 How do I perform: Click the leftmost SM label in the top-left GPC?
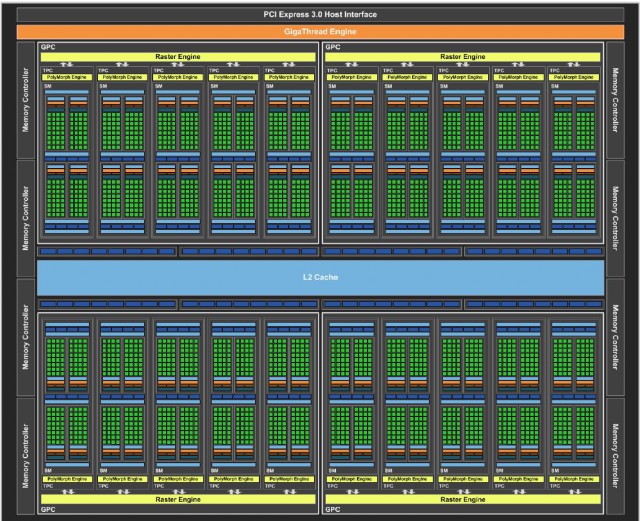pyautogui.click(x=47, y=86)
